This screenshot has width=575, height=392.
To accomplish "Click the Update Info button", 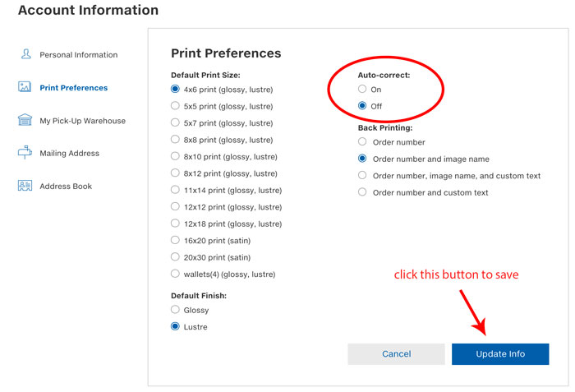I will (500, 354).
